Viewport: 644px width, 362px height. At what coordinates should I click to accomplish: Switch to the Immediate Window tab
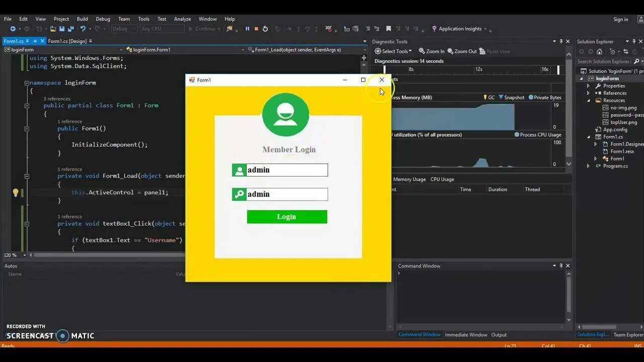(466, 335)
